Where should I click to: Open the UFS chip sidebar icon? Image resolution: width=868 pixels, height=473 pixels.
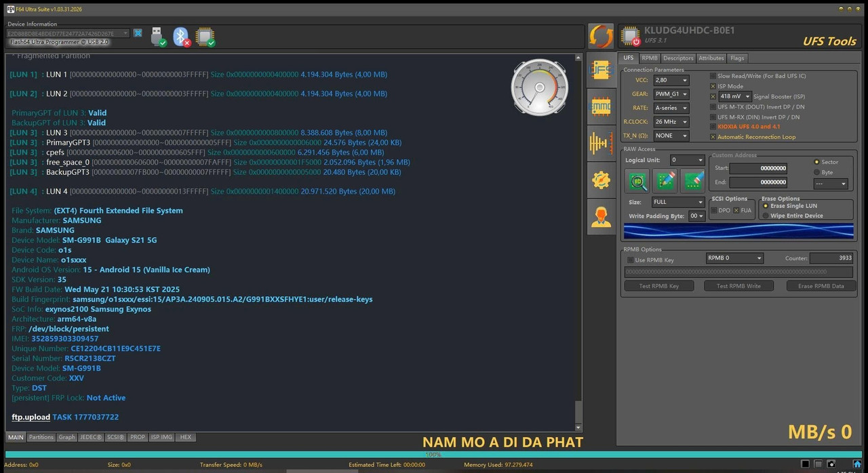coord(601,68)
